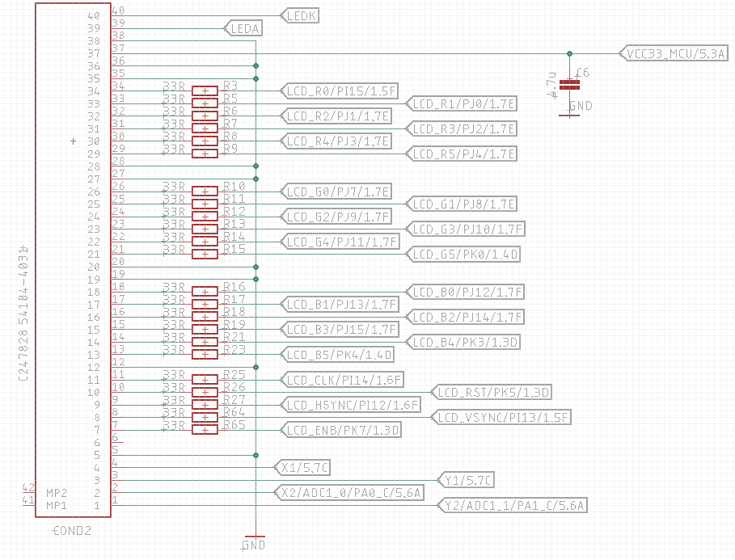Select the CON2 connector designator text
The height and width of the screenshot is (560, 735).
[71, 531]
